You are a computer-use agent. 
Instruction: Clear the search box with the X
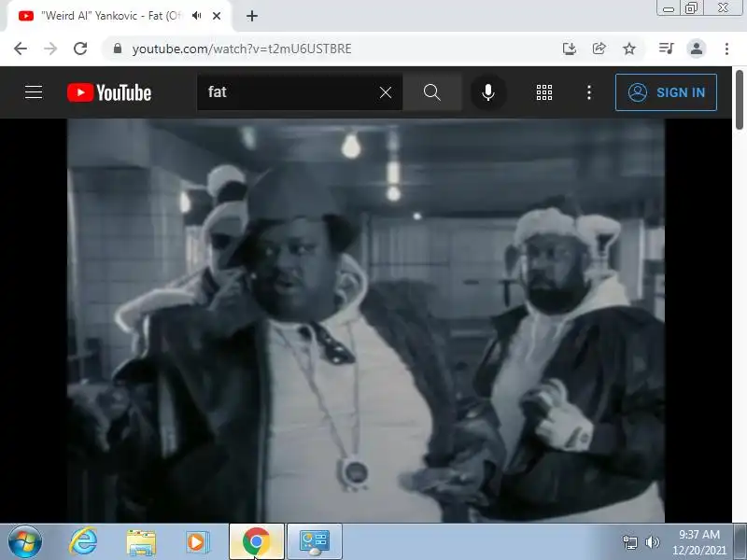coord(386,92)
